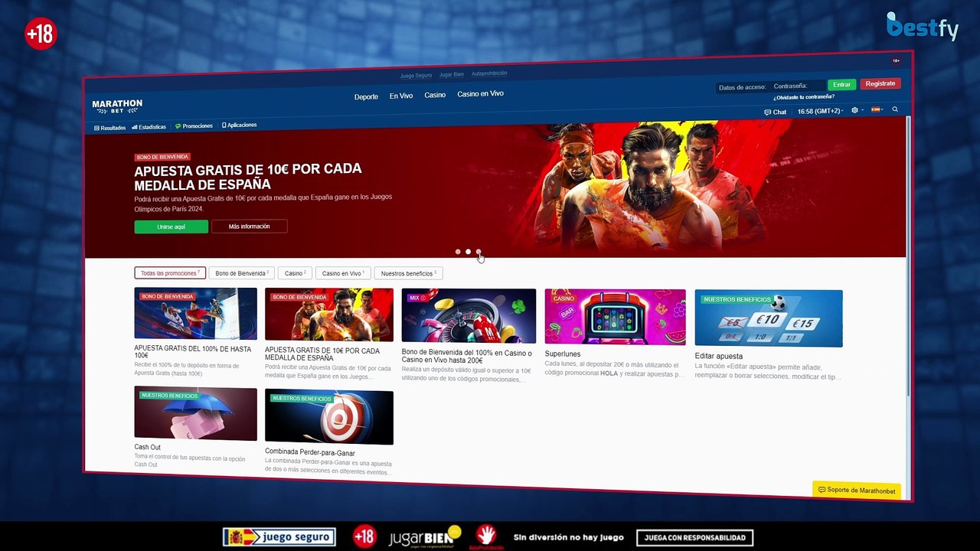The height and width of the screenshot is (551, 980).
Task: Select the Nuestros beneficios filter tab
Action: 409,273
